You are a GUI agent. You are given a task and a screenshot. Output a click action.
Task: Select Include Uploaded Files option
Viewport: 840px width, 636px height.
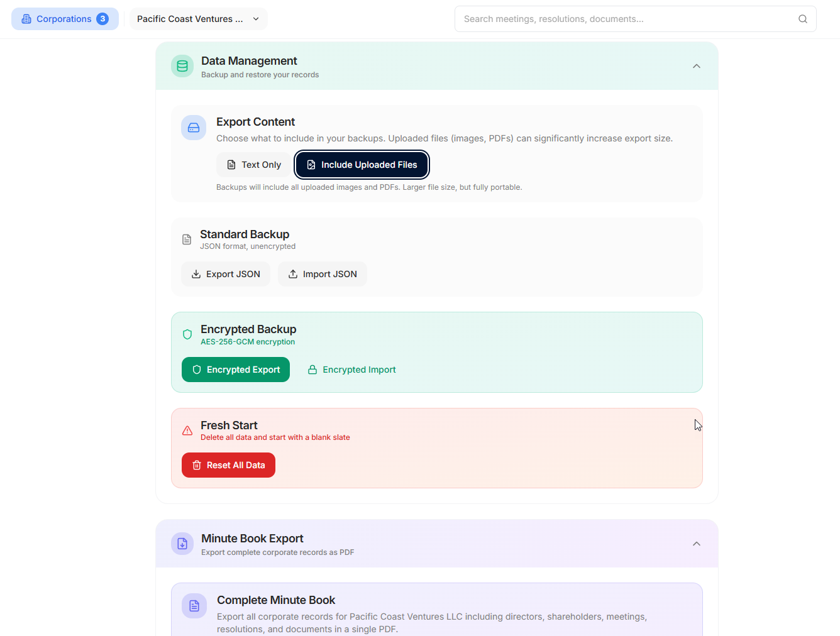pyautogui.click(x=362, y=165)
